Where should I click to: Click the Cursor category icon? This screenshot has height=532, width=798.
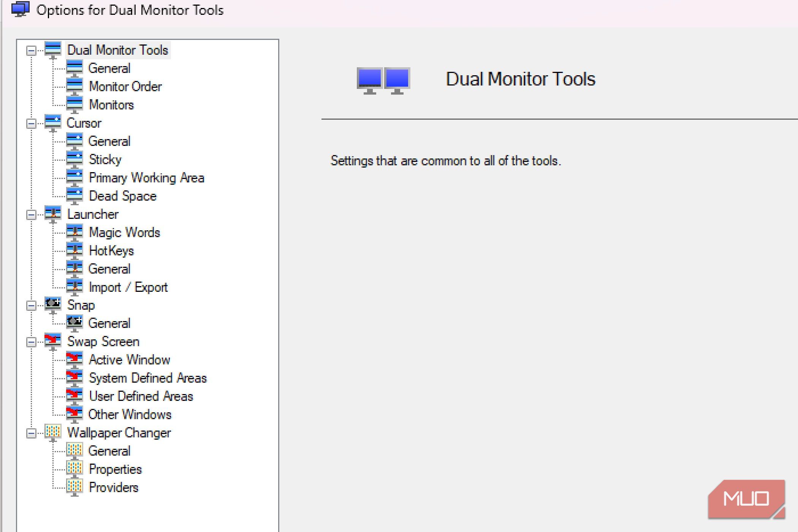click(x=53, y=123)
